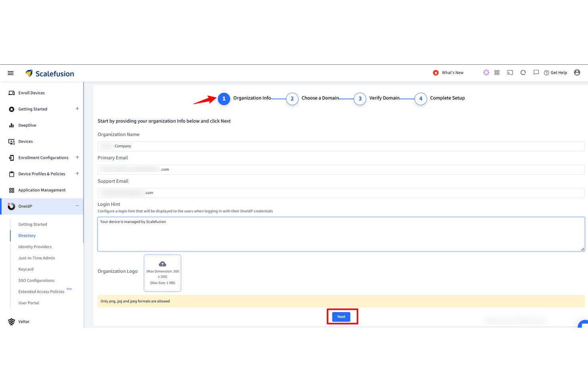Click the purple sparkle AI icon

pos(486,73)
